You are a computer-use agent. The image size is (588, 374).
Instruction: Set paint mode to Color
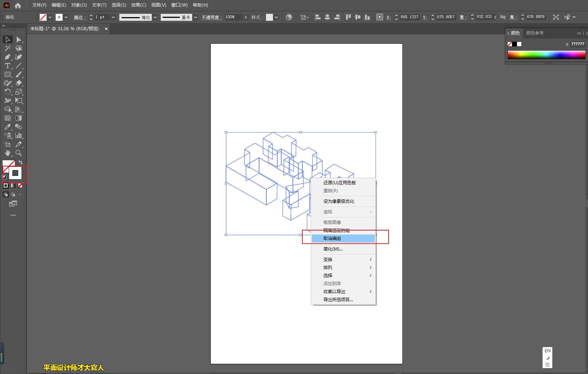(x=5, y=186)
